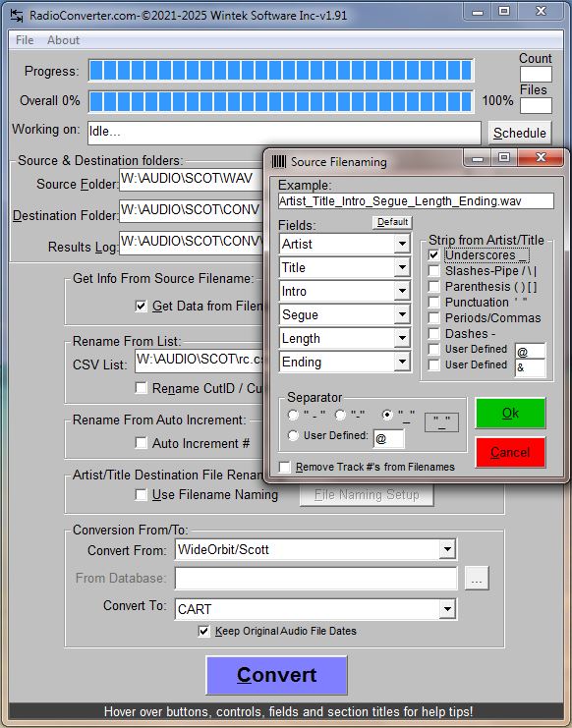The width and height of the screenshot is (572, 728).
Task: Click the Working on Idle field
Action: coord(284,133)
